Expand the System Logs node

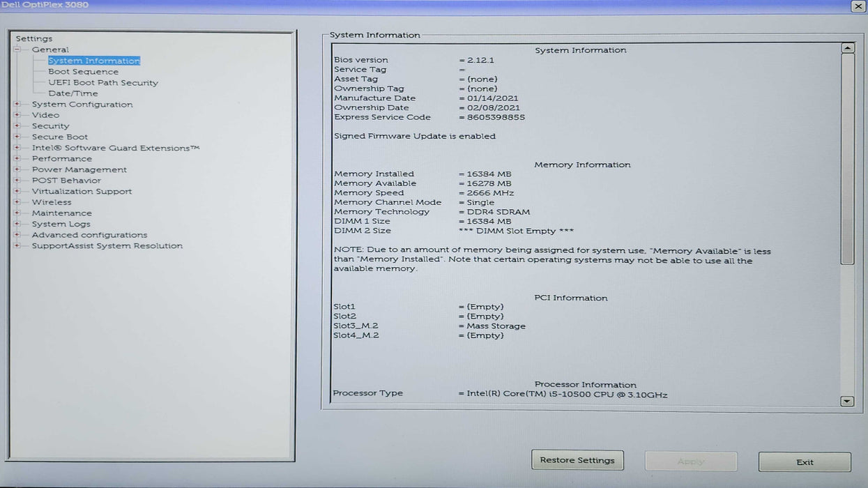(x=17, y=224)
